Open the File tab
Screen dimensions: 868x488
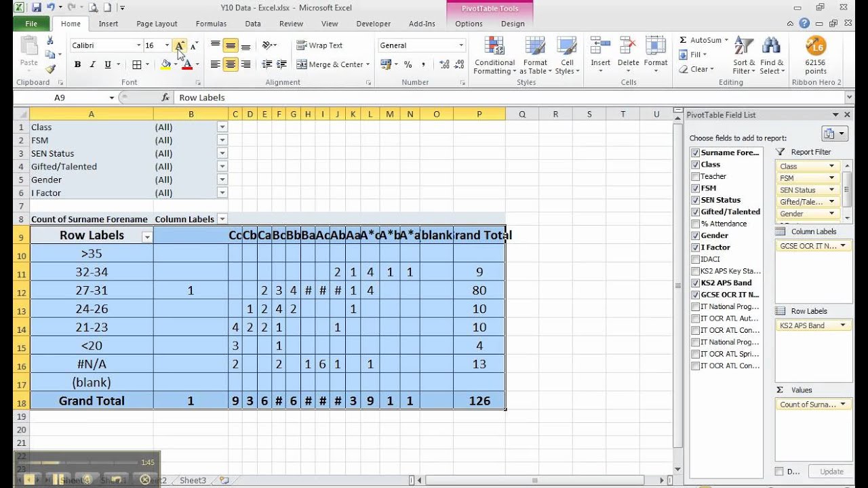31,24
